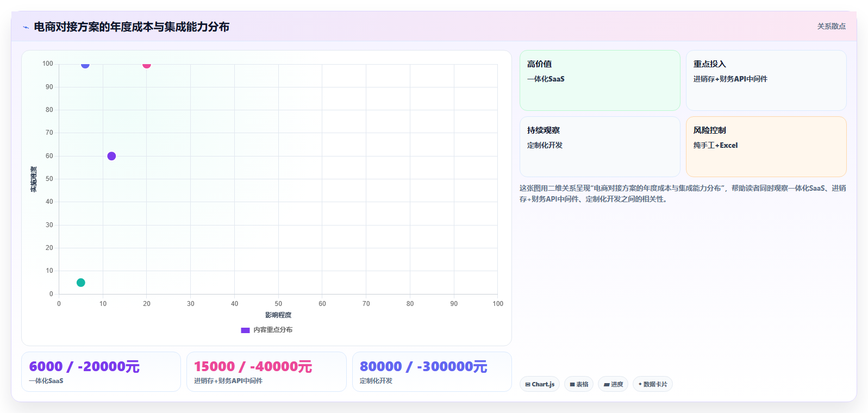Click the 6000 / -20000元 stat card

coord(101,372)
